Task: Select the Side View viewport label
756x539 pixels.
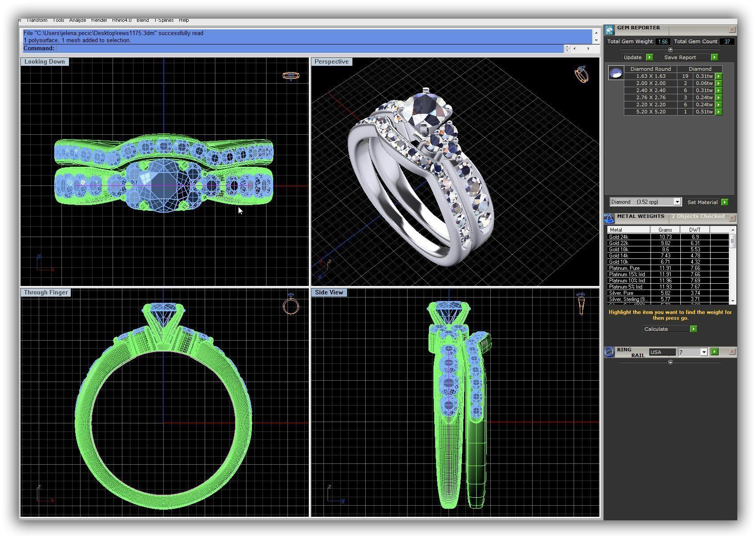Action: [x=329, y=293]
